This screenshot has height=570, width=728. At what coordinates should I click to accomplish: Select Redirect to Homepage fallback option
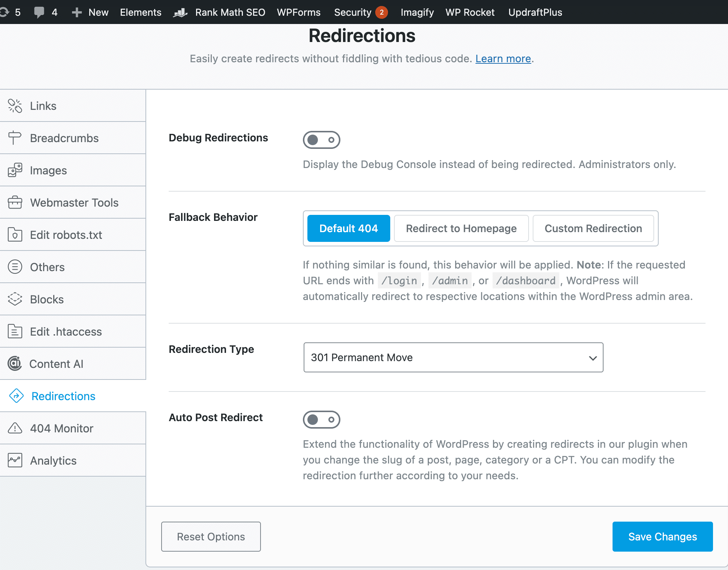click(x=461, y=228)
